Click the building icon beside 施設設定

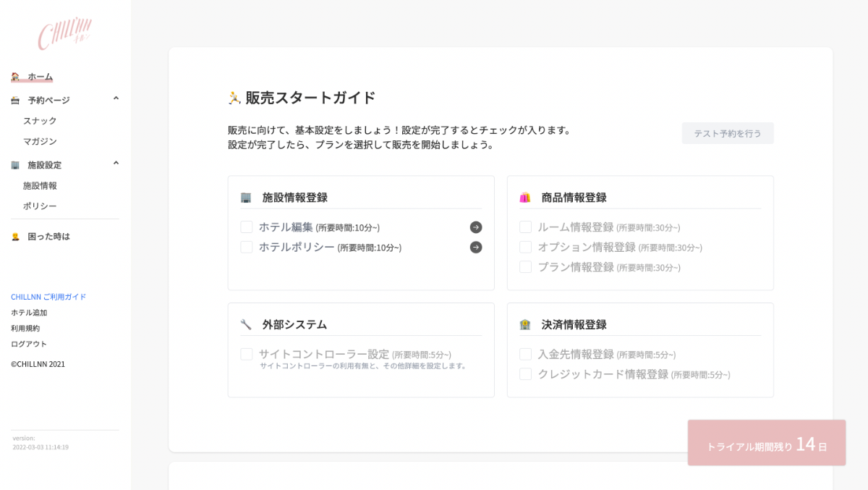[15, 165]
